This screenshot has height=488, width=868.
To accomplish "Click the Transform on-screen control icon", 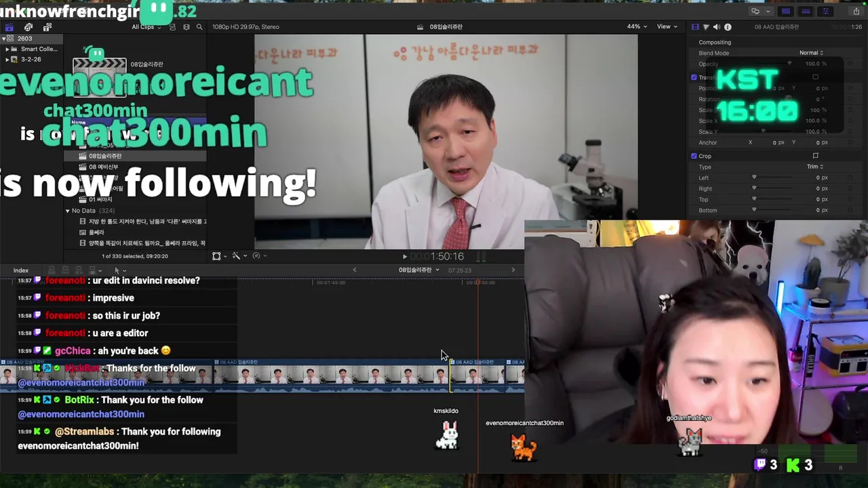I will [x=816, y=77].
